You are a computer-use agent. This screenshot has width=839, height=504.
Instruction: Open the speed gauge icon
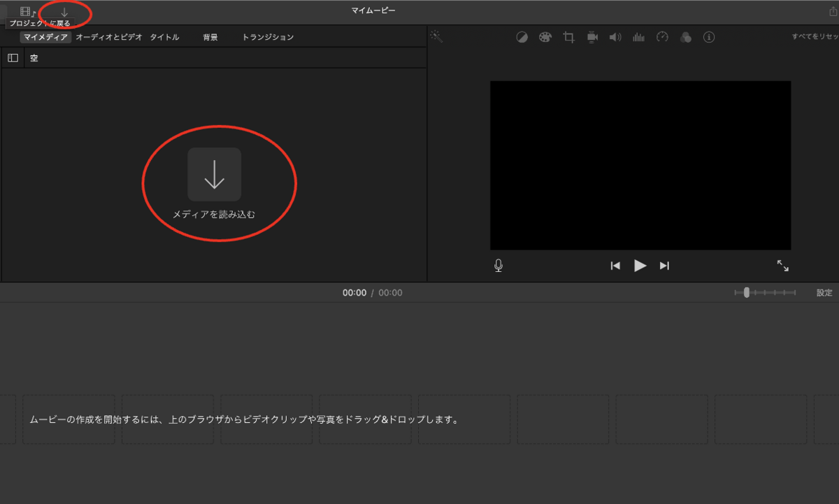[662, 37]
